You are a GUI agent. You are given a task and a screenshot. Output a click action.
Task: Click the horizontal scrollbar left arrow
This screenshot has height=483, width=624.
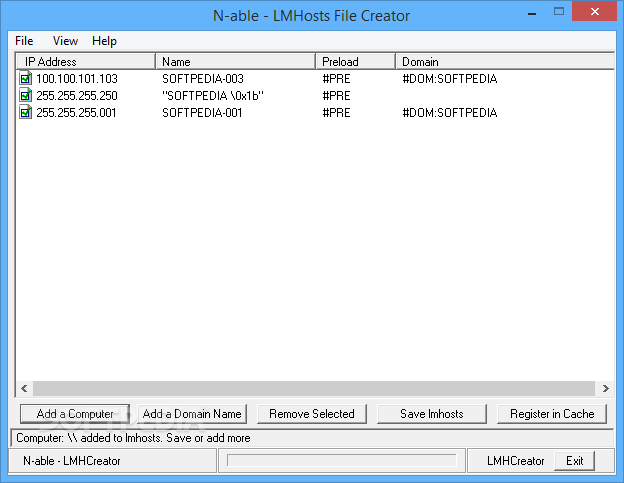point(24,388)
